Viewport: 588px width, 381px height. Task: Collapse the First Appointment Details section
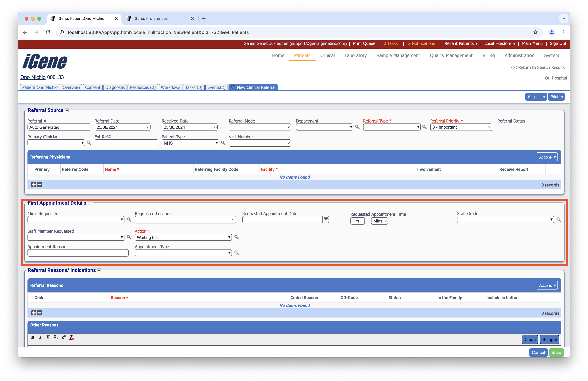[x=90, y=203]
